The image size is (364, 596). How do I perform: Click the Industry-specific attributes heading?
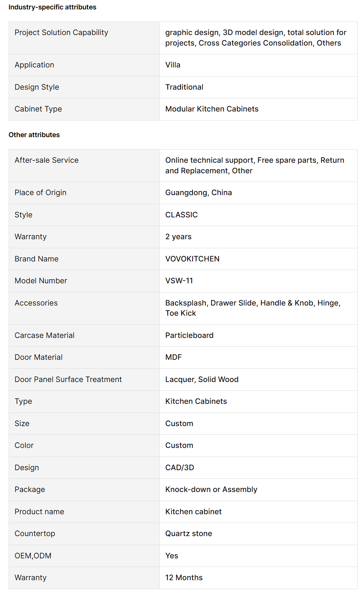point(52,7)
